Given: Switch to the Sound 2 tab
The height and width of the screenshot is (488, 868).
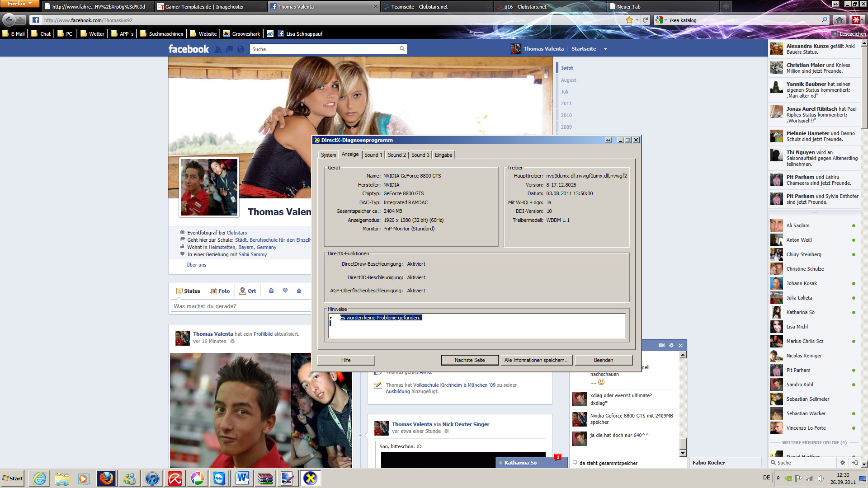Looking at the screenshot, I should 396,155.
